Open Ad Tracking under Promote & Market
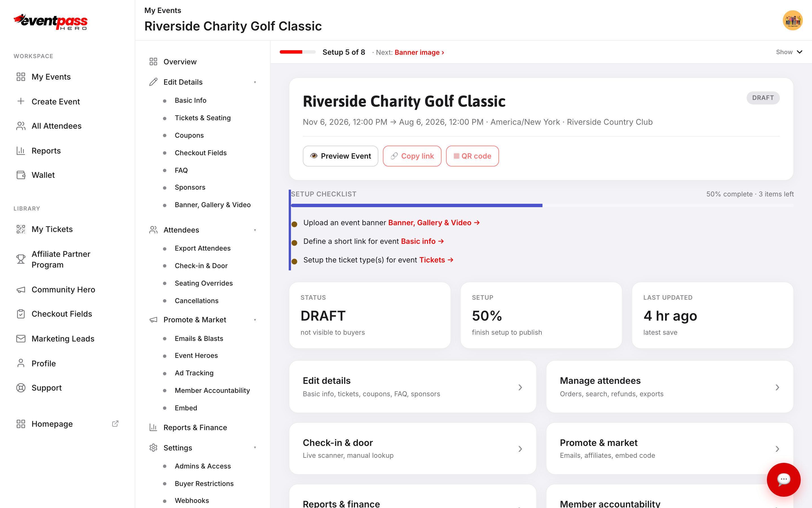 [194, 373]
